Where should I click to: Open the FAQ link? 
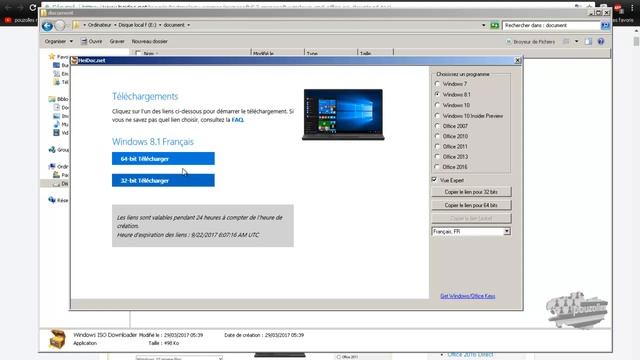point(238,120)
